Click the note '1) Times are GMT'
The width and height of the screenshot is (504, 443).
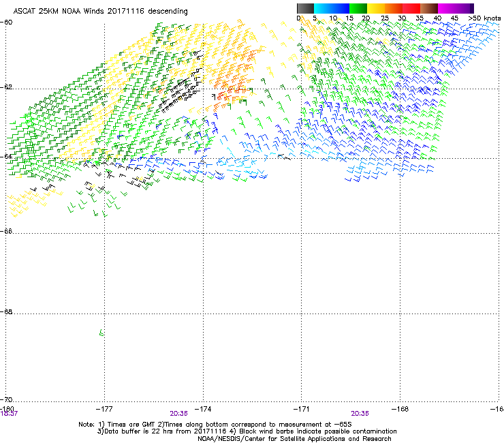[127, 425]
